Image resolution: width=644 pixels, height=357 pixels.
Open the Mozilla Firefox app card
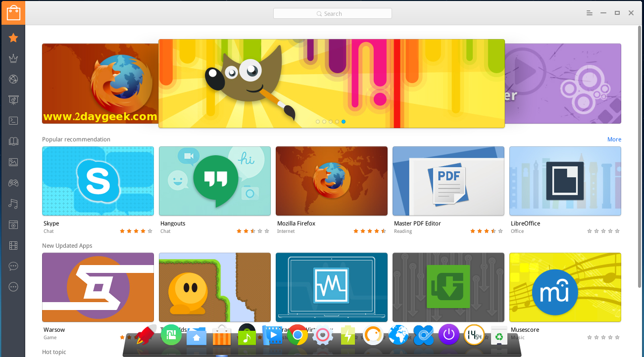click(332, 181)
